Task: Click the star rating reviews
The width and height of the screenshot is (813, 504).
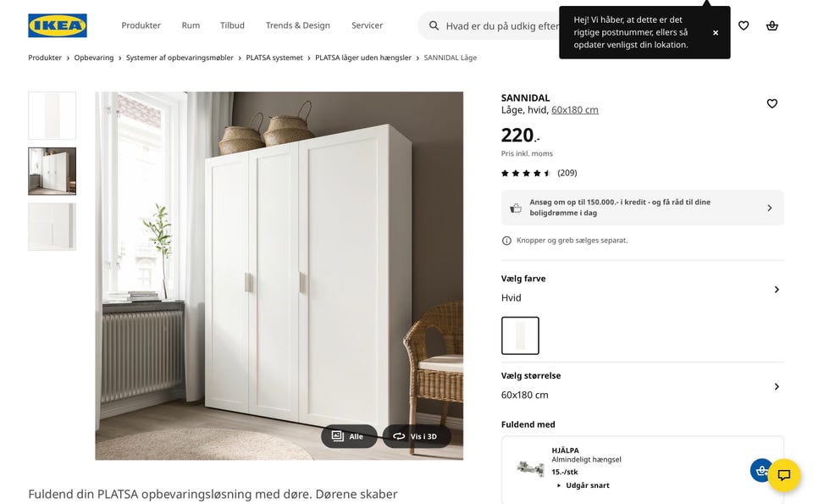Action: pyautogui.click(x=539, y=173)
